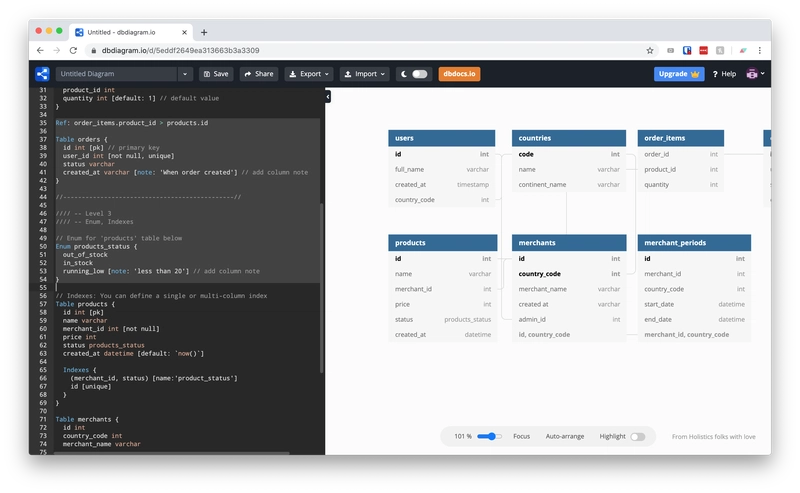
Task: Click the 'id, country_code' merchants index row
Action: click(569, 335)
